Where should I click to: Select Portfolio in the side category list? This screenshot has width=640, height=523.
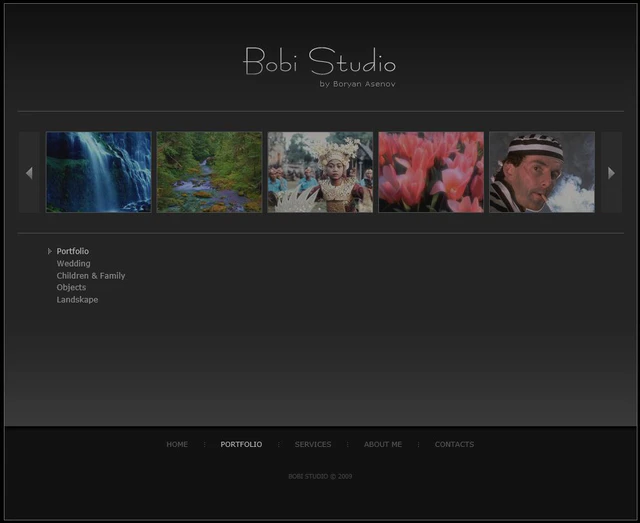point(73,251)
